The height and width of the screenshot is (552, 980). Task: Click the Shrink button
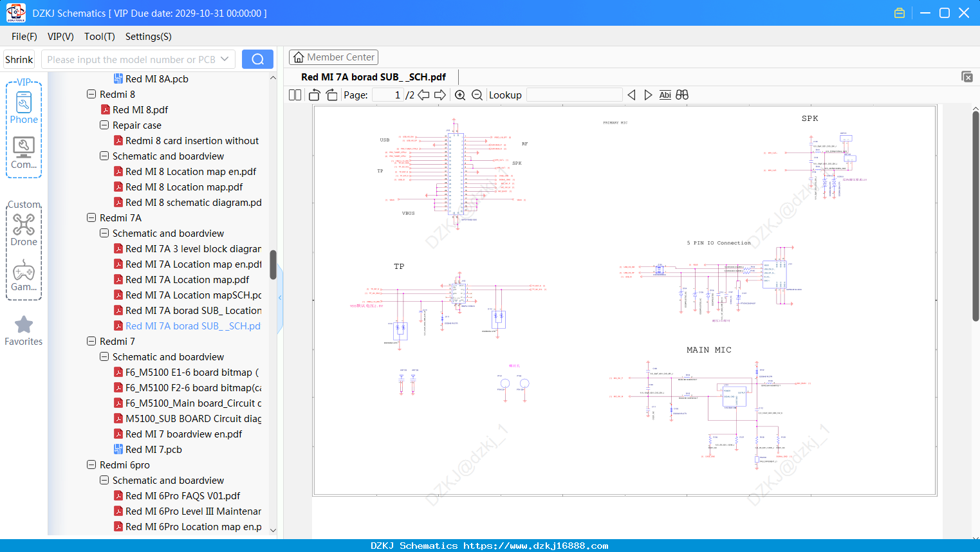[x=19, y=59]
